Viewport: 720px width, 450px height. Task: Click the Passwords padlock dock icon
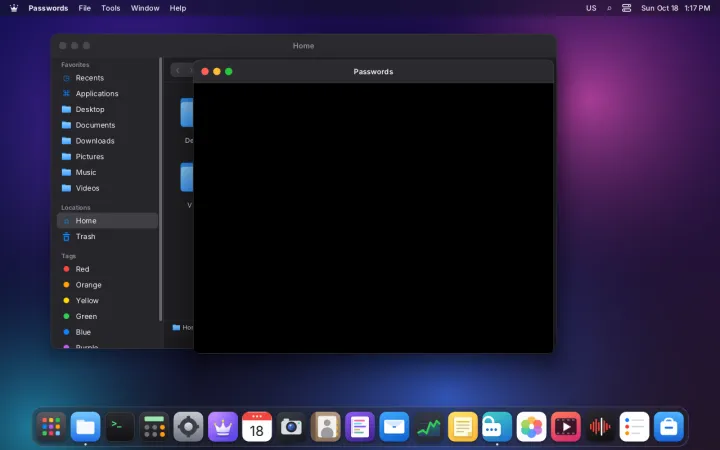click(x=497, y=427)
